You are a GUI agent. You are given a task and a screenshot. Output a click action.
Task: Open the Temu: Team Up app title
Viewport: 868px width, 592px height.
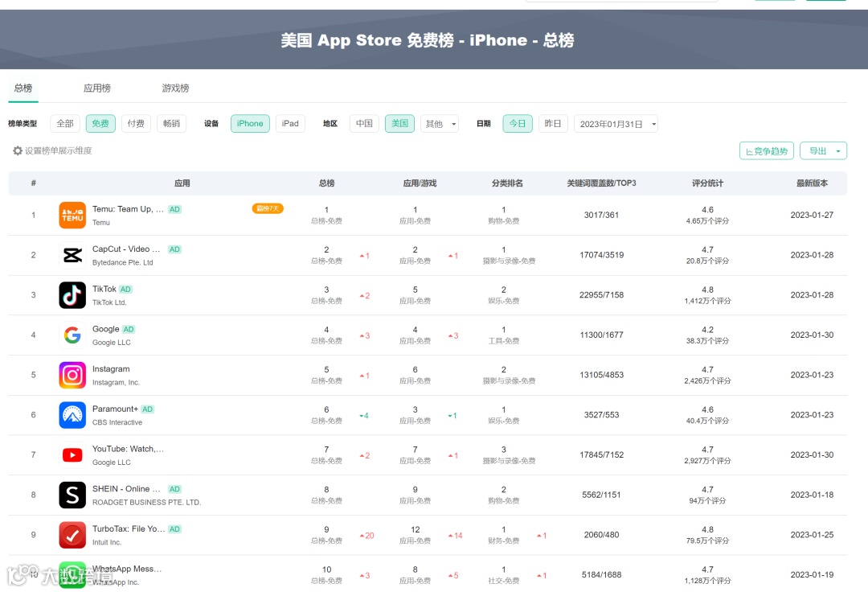pyautogui.click(x=128, y=209)
